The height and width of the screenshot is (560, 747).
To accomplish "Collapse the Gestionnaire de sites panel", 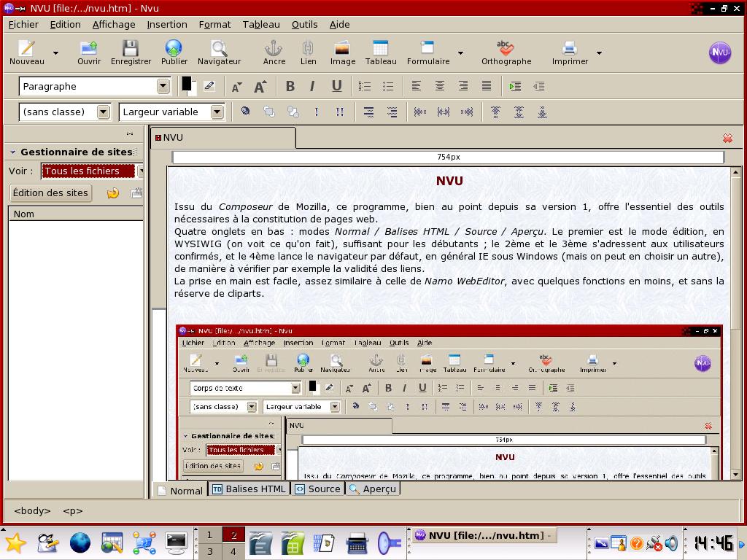I will pos(13,152).
